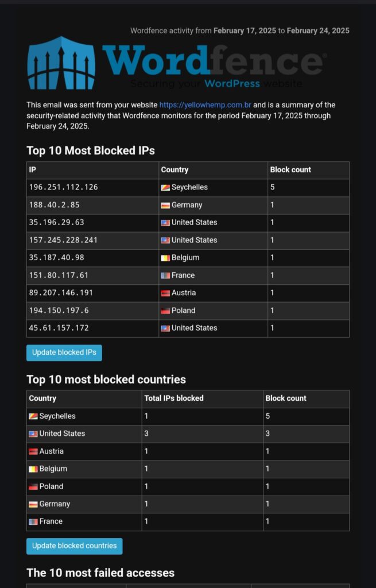
Task: Click the Update blocked IPs button
Action: click(64, 353)
